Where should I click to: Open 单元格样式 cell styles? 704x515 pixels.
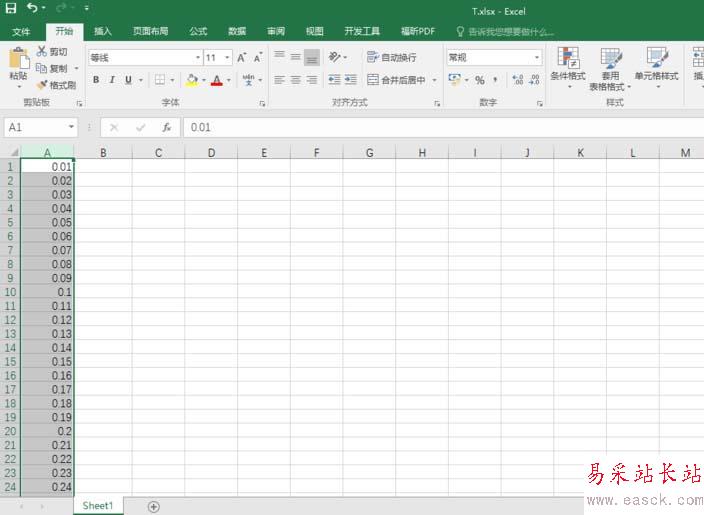[656, 68]
